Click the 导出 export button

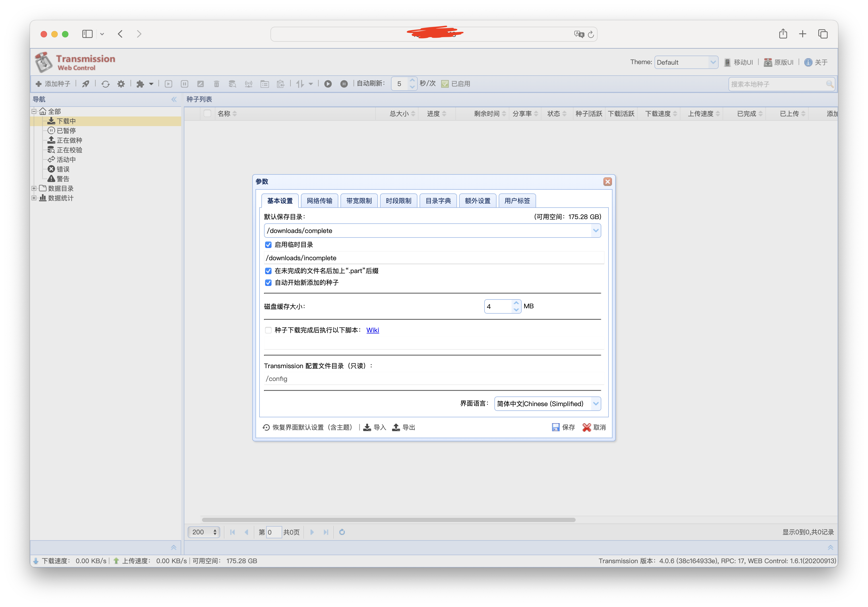click(404, 427)
